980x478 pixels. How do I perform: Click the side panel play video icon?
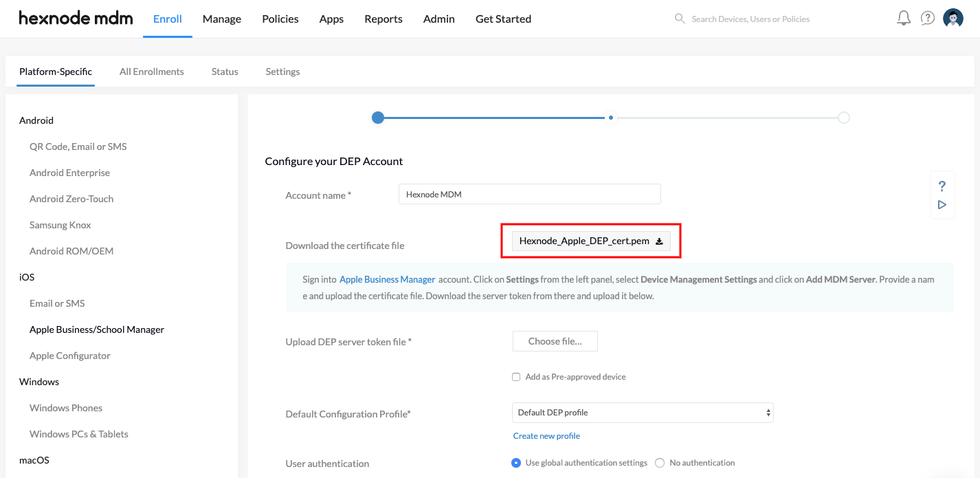pos(942,205)
